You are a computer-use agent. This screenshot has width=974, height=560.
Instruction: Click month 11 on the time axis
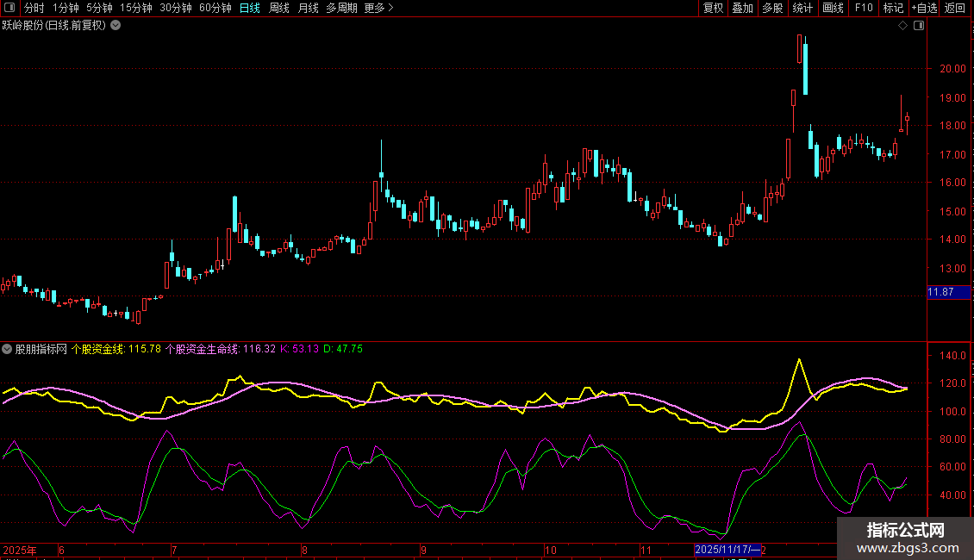pyautogui.click(x=646, y=550)
